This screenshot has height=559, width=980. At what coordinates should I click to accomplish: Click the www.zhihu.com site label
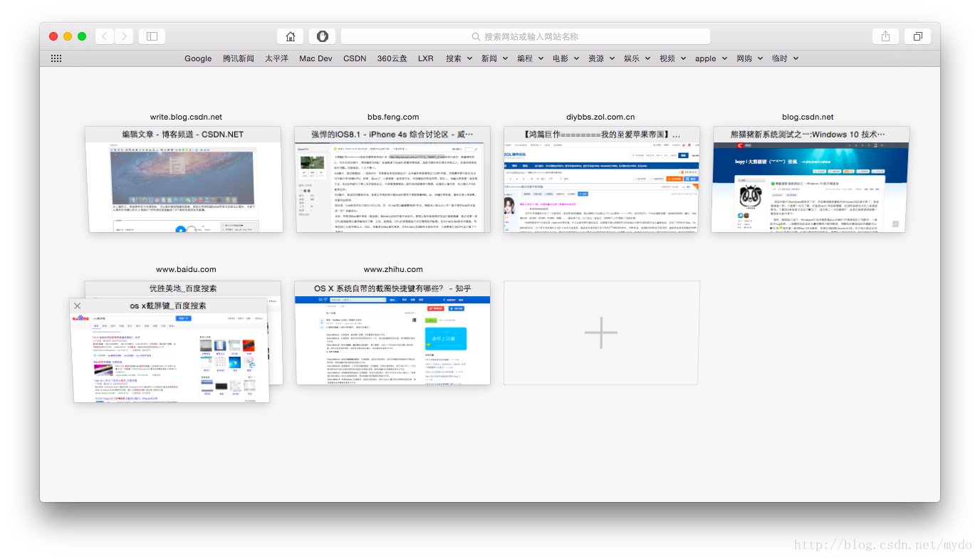click(393, 269)
